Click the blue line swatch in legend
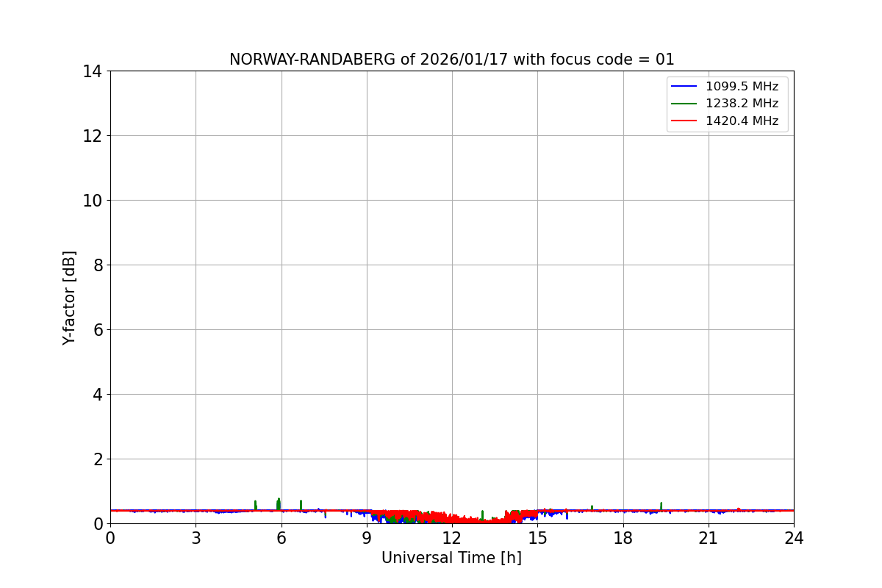 (x=684, y=87)
